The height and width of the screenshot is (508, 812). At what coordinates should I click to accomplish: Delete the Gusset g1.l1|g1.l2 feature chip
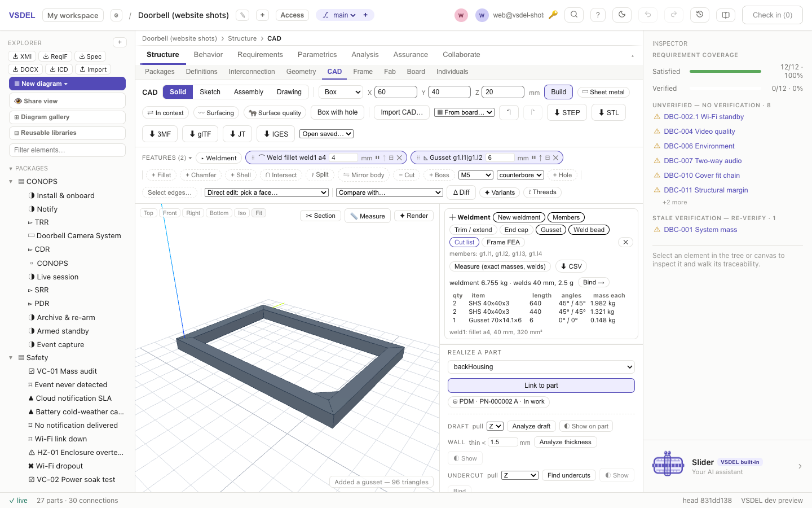click(x=555, y=158)
